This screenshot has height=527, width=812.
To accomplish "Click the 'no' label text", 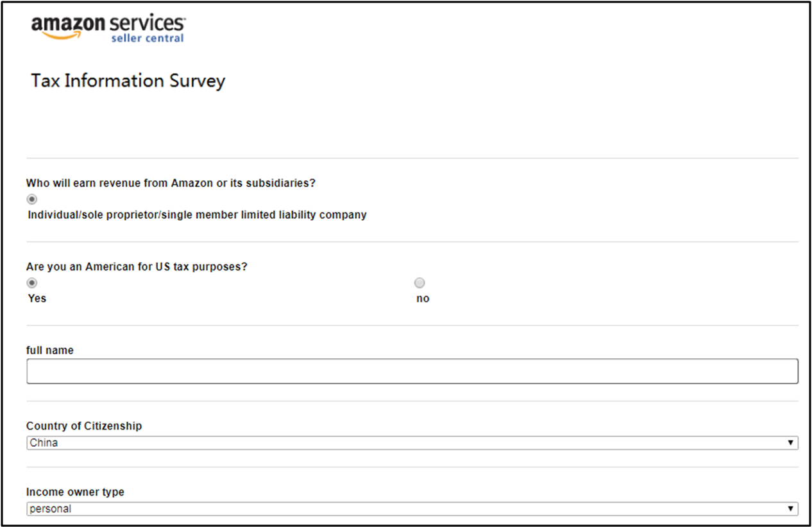I will [423, 298].
